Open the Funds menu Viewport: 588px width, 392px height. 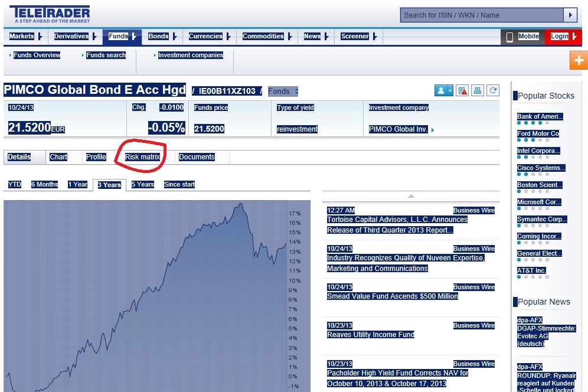click(x=122, y=37)
